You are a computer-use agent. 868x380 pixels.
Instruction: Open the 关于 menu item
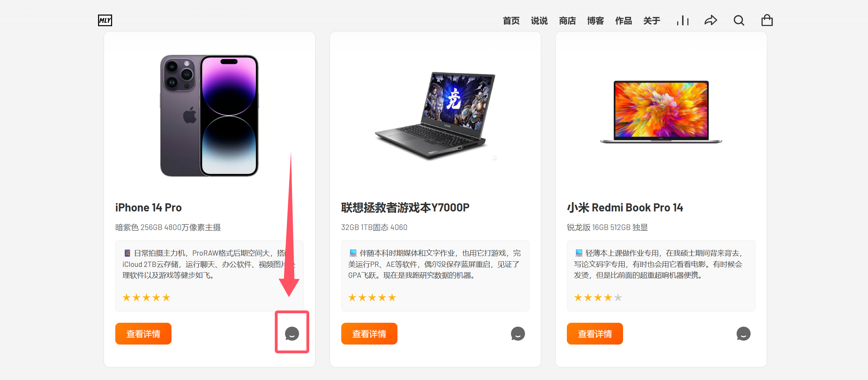[x=652, y=21]
